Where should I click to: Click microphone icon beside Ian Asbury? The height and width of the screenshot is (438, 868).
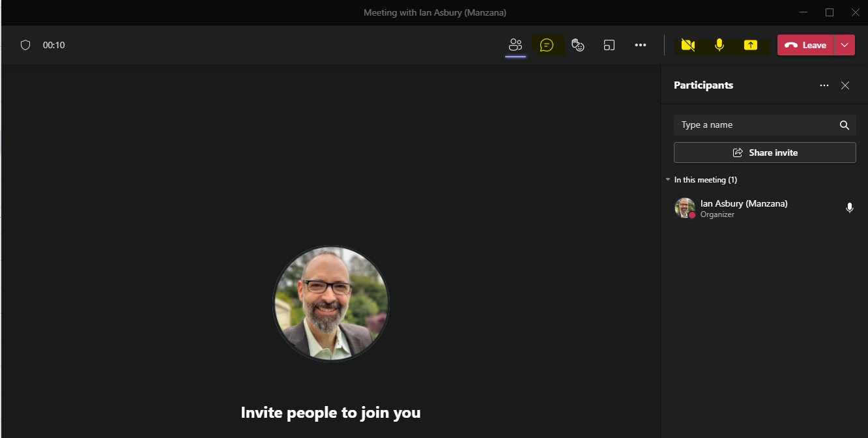coord(849,208)
